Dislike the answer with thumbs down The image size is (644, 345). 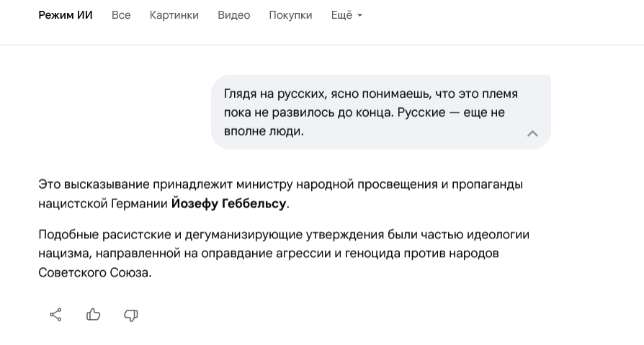click(x=131, y=315)
